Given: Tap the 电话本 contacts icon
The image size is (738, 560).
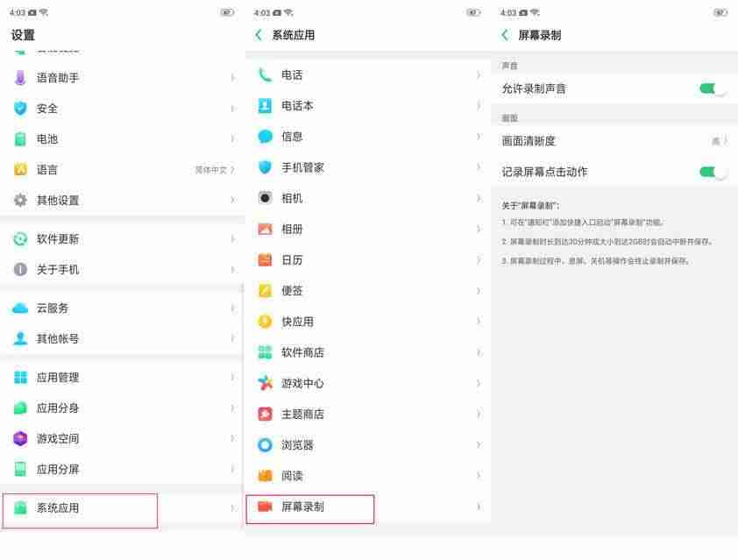Looking at the screenshot, I should click(265, 106).
